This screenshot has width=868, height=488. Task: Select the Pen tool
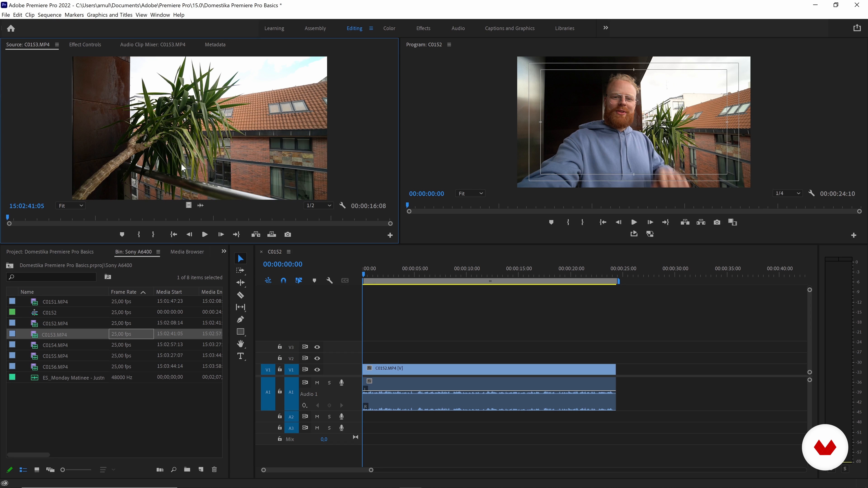241,319
